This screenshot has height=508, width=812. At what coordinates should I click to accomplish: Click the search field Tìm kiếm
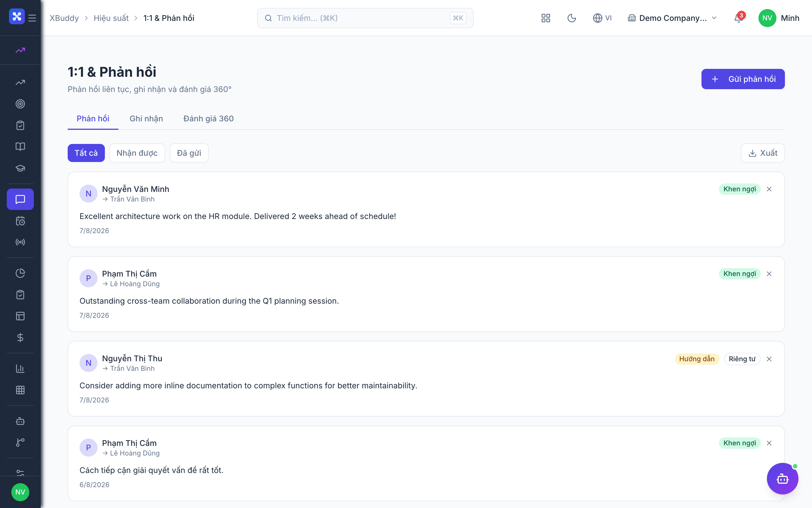365,18
